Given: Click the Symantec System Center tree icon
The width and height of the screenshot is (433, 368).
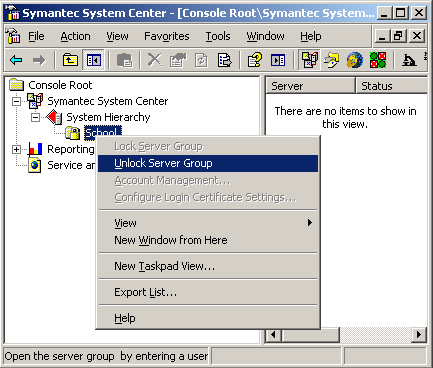Looking at the screenshot, I should (35, 101).
